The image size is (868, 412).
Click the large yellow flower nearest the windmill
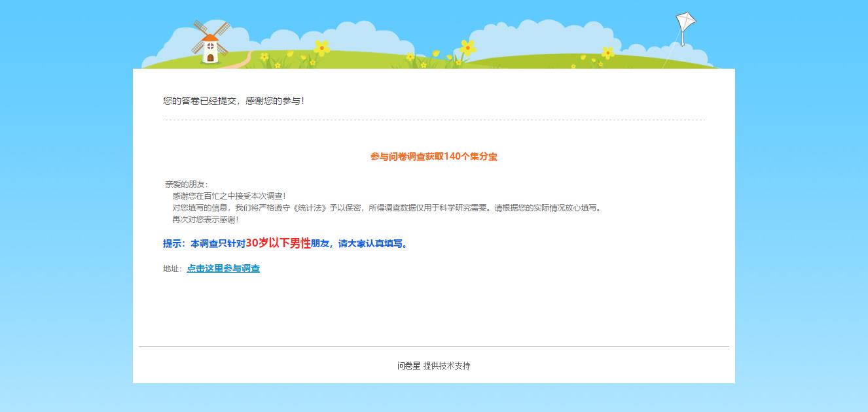click(x=321, y=48)
